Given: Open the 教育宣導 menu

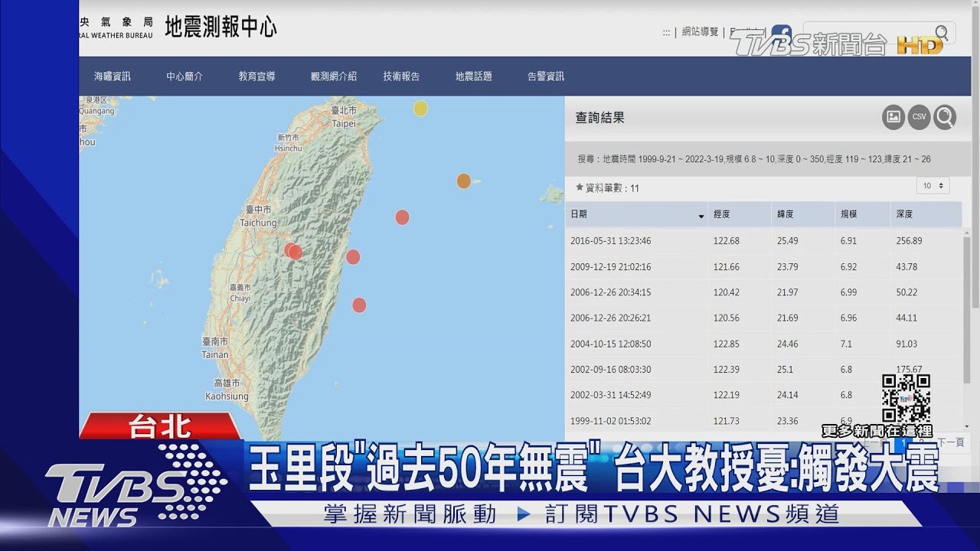Looking at the screenshot, I should (256, 77).
